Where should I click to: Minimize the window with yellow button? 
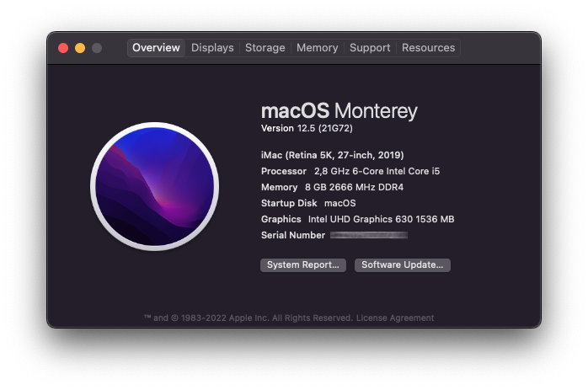(x=80, y=48)
